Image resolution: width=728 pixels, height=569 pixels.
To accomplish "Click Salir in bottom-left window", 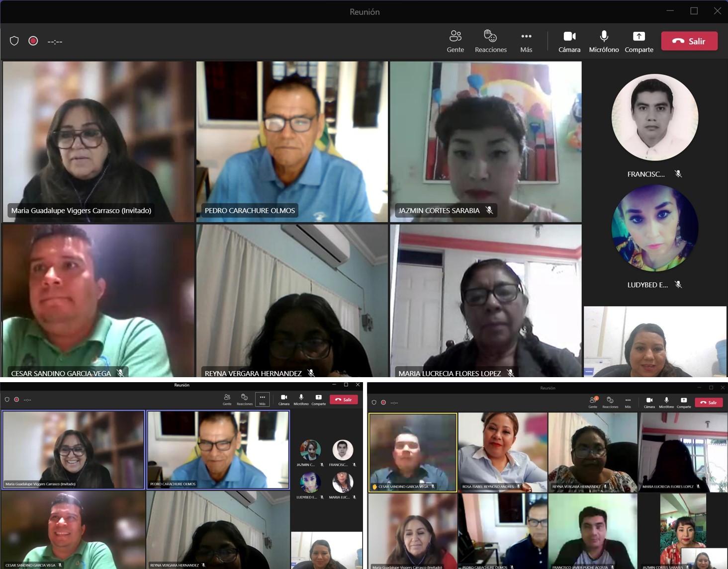I will point(344,400).
